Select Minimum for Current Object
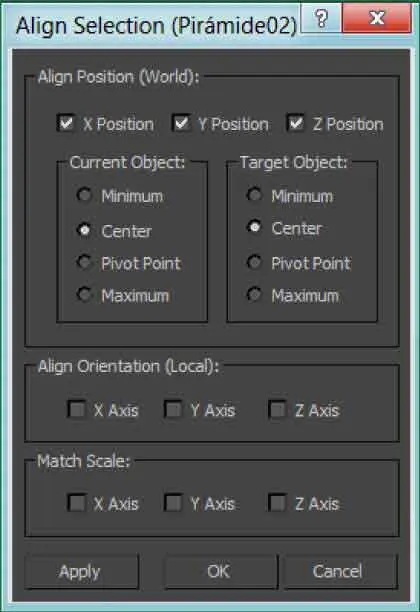The image size is (420, 612). (84, 195)
